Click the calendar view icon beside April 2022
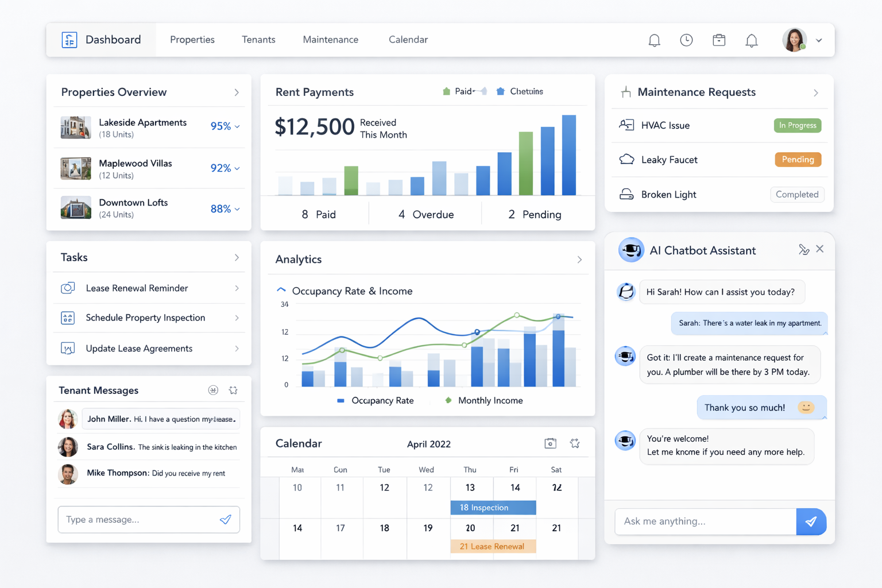The image size is (882, 588). coord(550,443)
